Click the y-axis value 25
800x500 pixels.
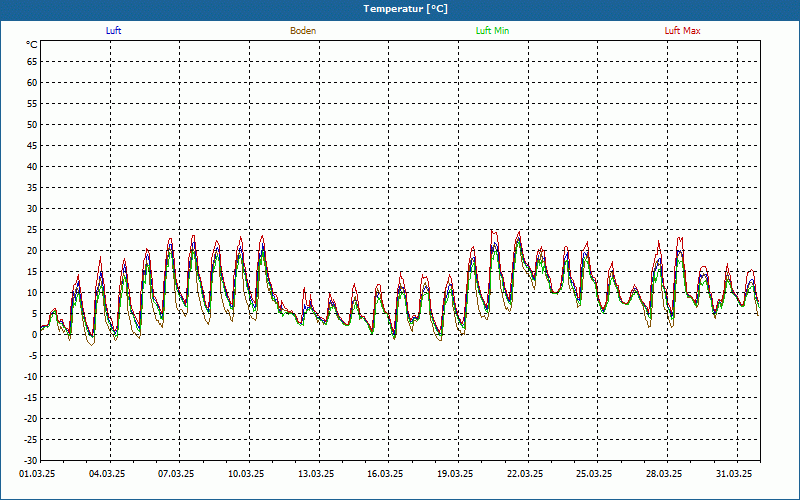click(32, 230)
